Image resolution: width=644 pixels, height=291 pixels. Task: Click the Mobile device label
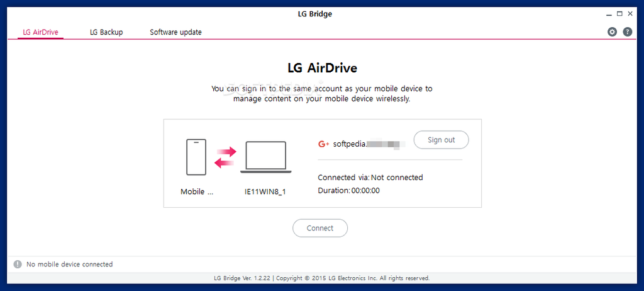(x=196, y=191)
